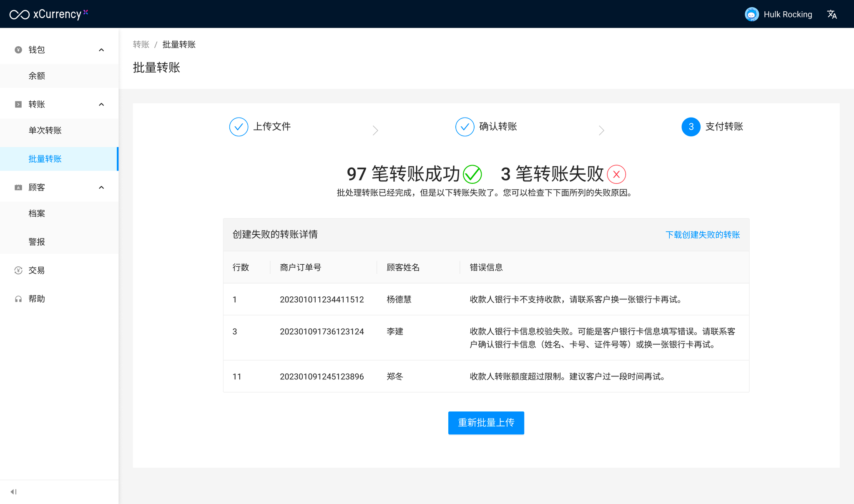The image size is (854, 504).
Task: Click the xCurrency infinity logo
Action: click(x=20, y=15)
